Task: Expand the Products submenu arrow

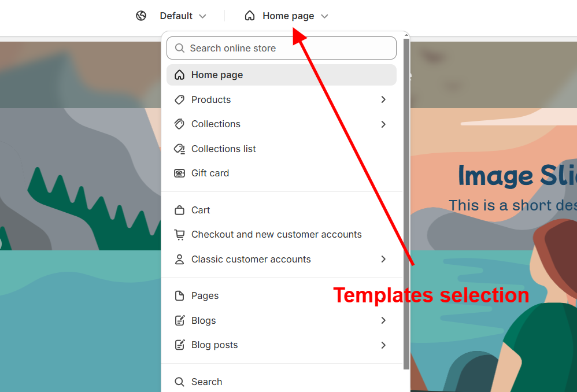Action: [x=383, y=99]
